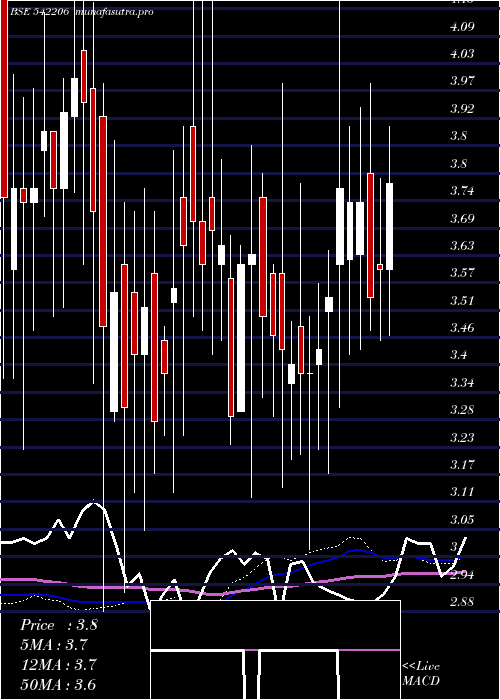Click the 4.09 price axis label

462,27
